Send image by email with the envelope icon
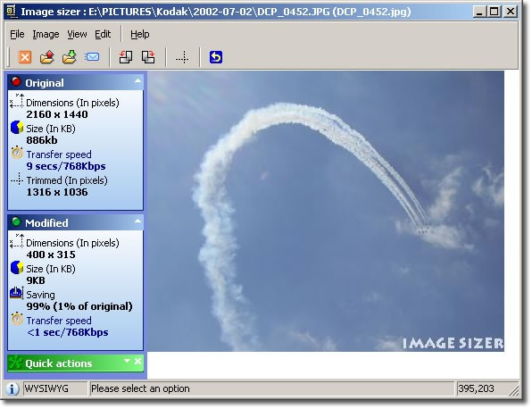This screenshot has width=532, height=409. [x=92, y=56]
